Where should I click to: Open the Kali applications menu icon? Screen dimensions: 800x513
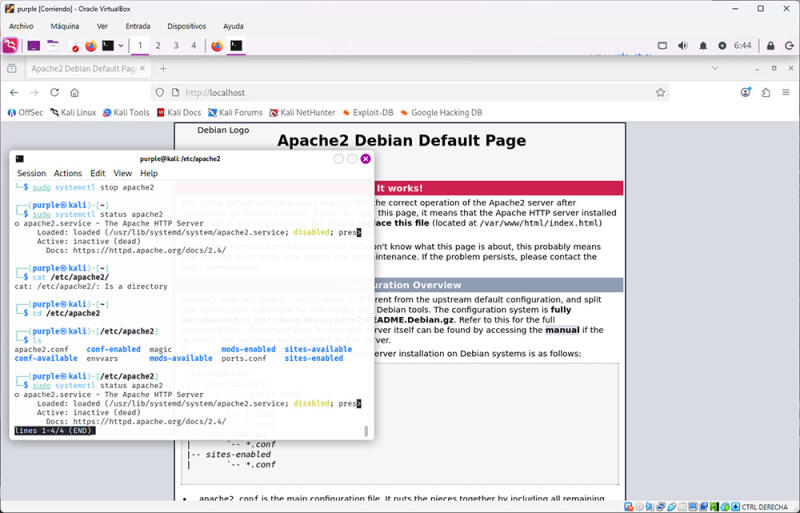pos(10,45)
